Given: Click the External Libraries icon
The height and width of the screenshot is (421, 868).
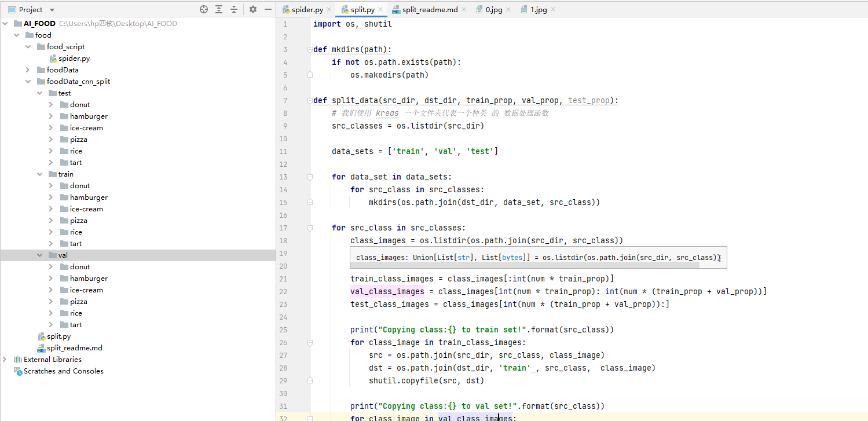Looking at the screenshot, I should pos(18,360).
